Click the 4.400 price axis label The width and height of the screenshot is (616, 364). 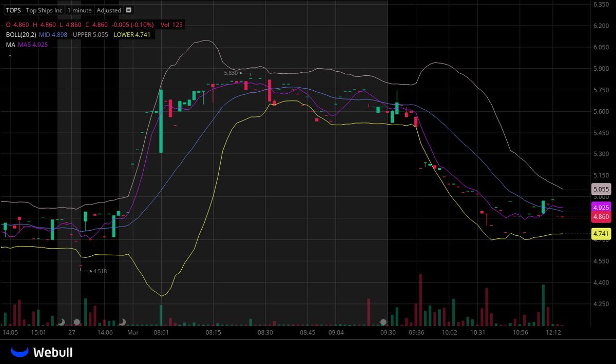coord(601,282)
